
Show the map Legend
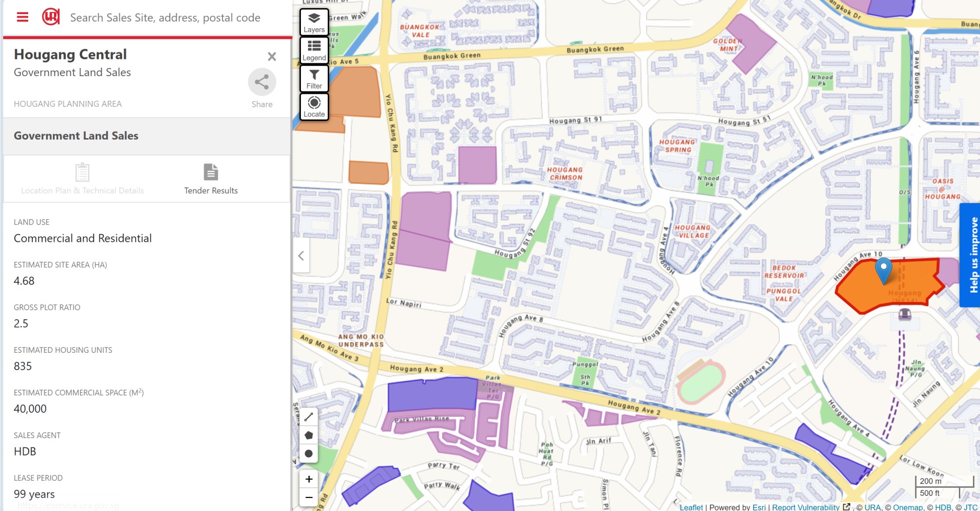314,50
